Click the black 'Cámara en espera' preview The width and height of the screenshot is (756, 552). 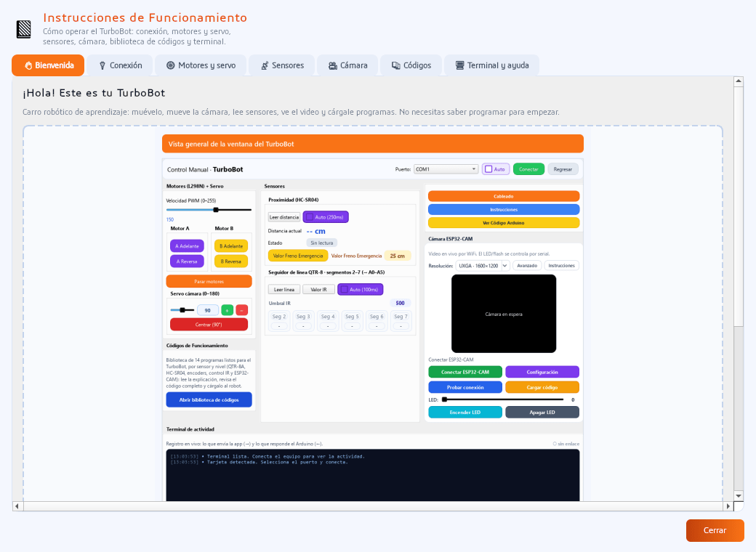[504, 314]
